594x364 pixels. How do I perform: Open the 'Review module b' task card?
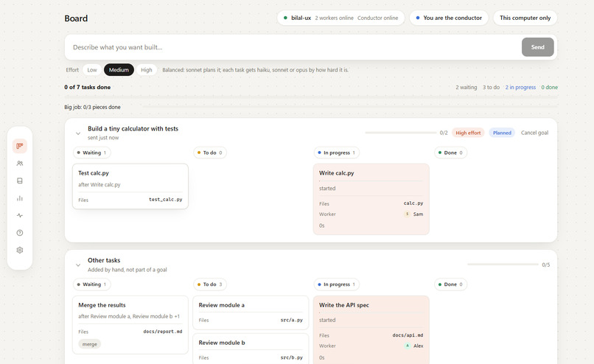[x=251, y=349]
